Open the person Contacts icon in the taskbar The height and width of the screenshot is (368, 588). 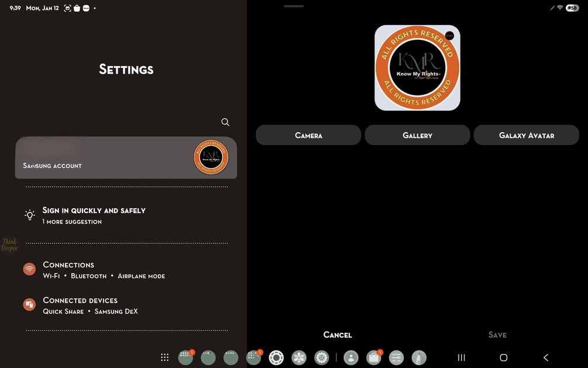click(351, 357)
